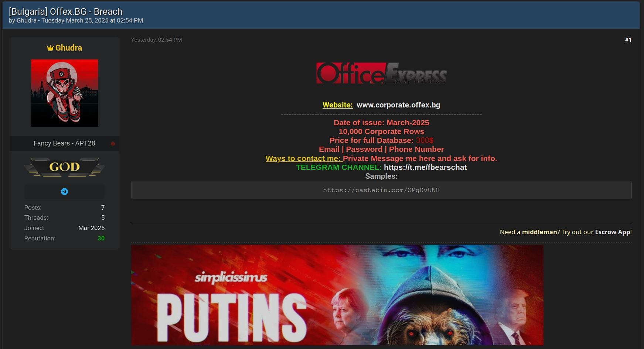644x349 pixels.
Task: Open the post number #1 permalink
Action: coord(628,40)
